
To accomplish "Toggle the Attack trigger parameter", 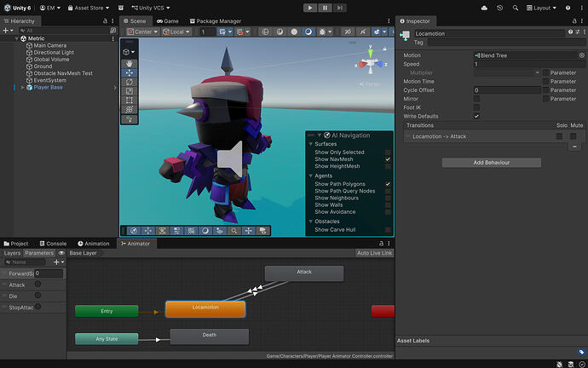I will (37, 284).
